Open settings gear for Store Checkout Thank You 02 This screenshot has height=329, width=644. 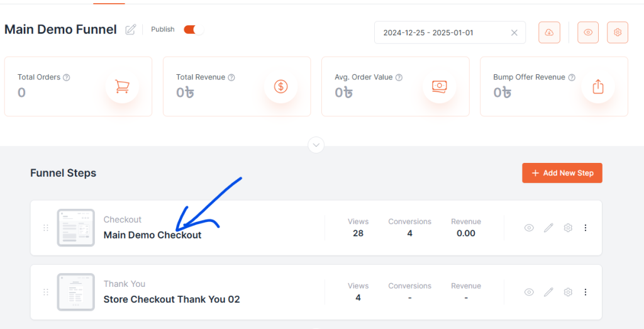pos(568,292)
